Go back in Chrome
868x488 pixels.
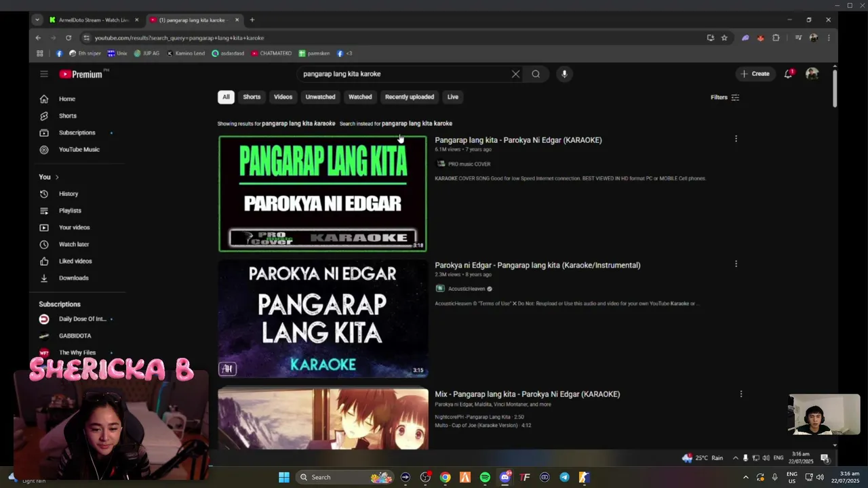pos(38,38)
